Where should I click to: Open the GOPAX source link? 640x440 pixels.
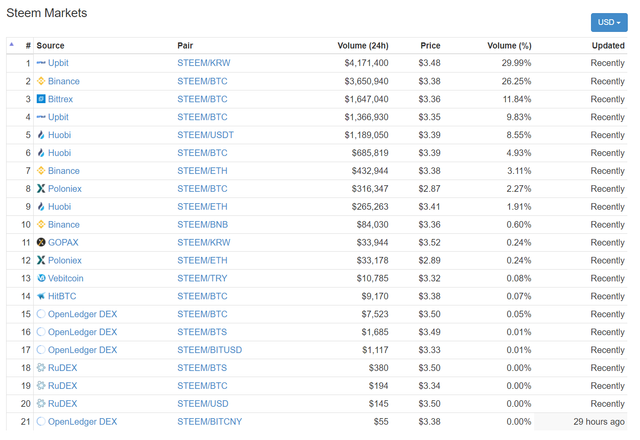(x=63, y=242)
